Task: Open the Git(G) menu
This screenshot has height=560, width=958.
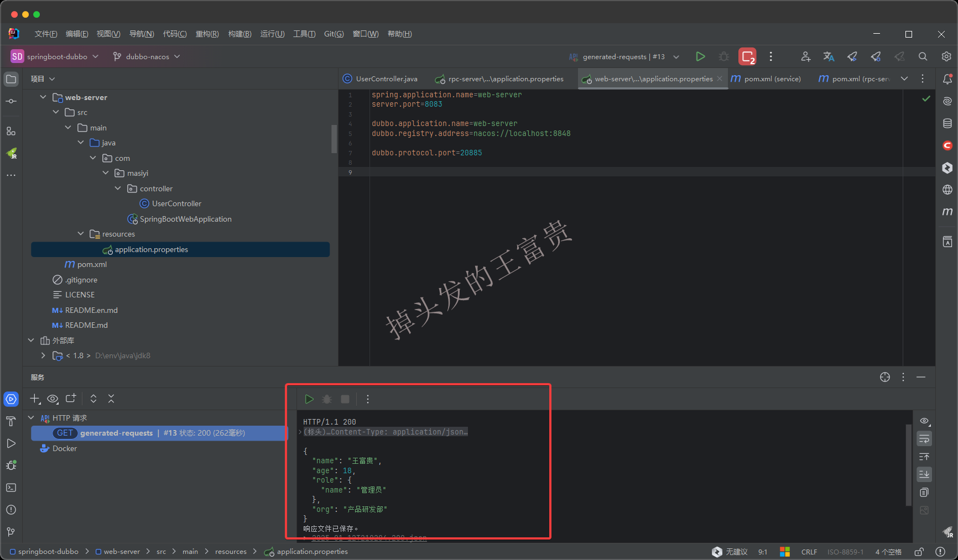Action: (x=334, y=34)
